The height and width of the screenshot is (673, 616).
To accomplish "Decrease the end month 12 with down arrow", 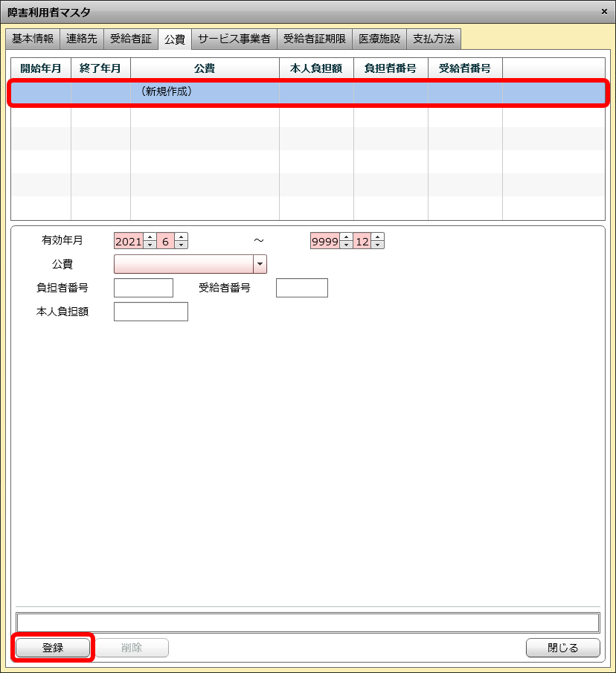I will pyautogui.click(x=377, y=245).
